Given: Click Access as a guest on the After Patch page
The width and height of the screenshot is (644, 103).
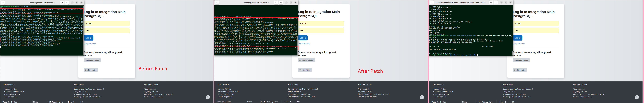Looking at the screenshot, I should (x=306, y=60).
